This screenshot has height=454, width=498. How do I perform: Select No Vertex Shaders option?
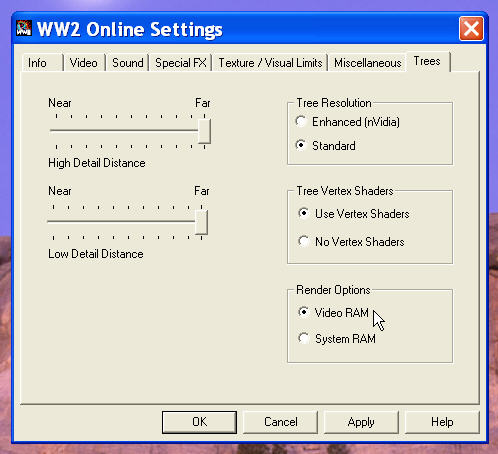point(351,241)
